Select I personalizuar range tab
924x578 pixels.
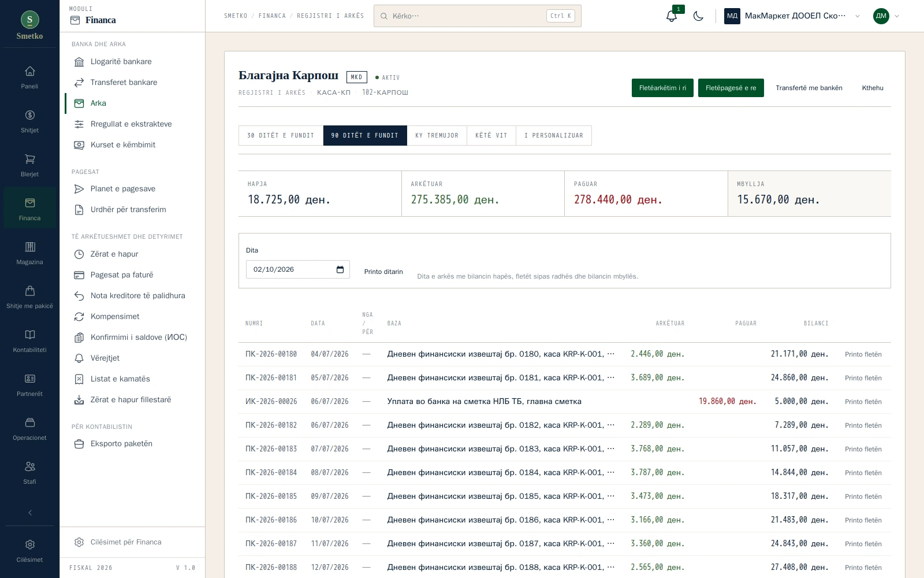click(x=554, y=135)
